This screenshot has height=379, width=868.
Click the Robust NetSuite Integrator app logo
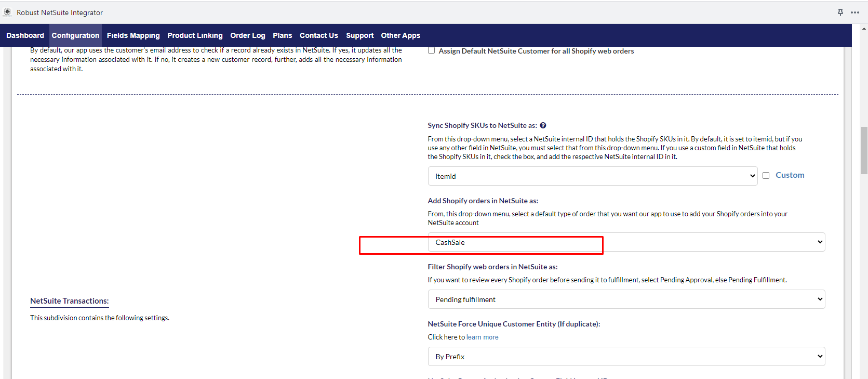point(7,12)
